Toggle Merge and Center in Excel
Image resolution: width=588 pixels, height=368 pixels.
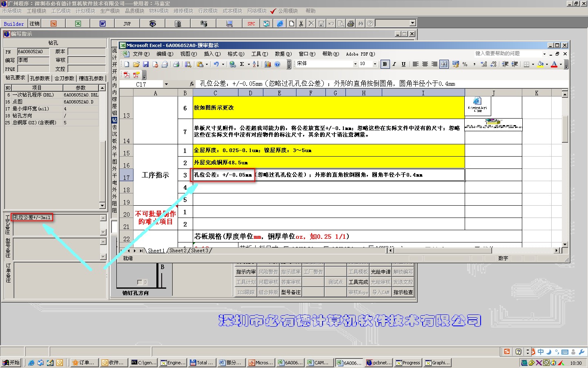[x=444, y=64]
